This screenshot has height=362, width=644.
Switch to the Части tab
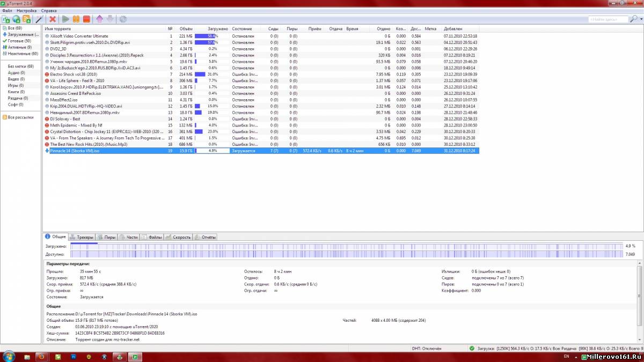pyautogui.click(x=129, y=237)
